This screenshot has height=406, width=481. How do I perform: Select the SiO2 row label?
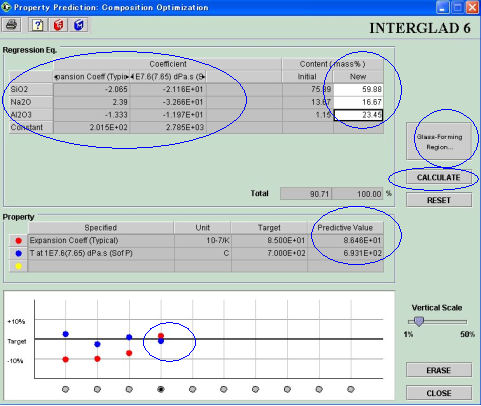click(x=31, y=89)
